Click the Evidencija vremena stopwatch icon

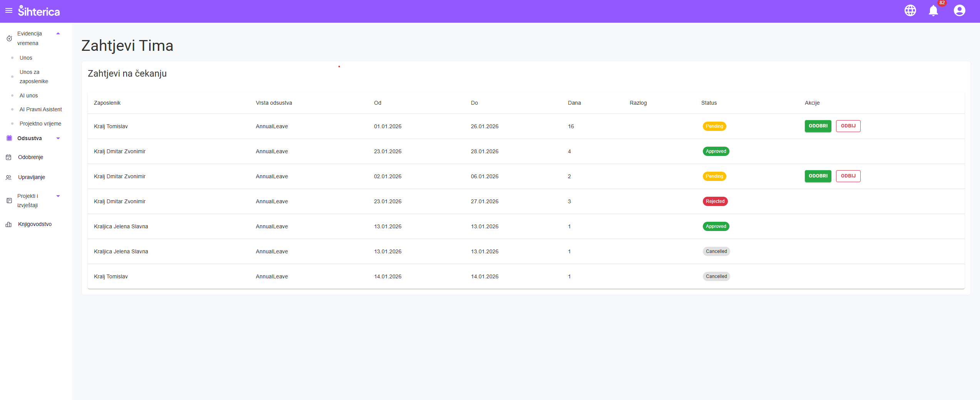9,38
